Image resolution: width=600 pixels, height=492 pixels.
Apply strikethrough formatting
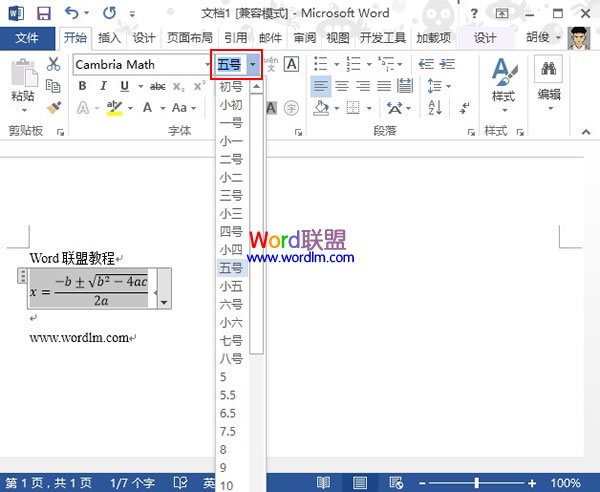[x=158, y=86]
